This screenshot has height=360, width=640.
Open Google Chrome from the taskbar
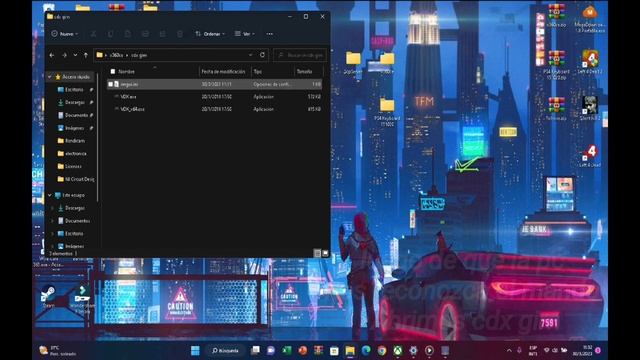(382, 350)
